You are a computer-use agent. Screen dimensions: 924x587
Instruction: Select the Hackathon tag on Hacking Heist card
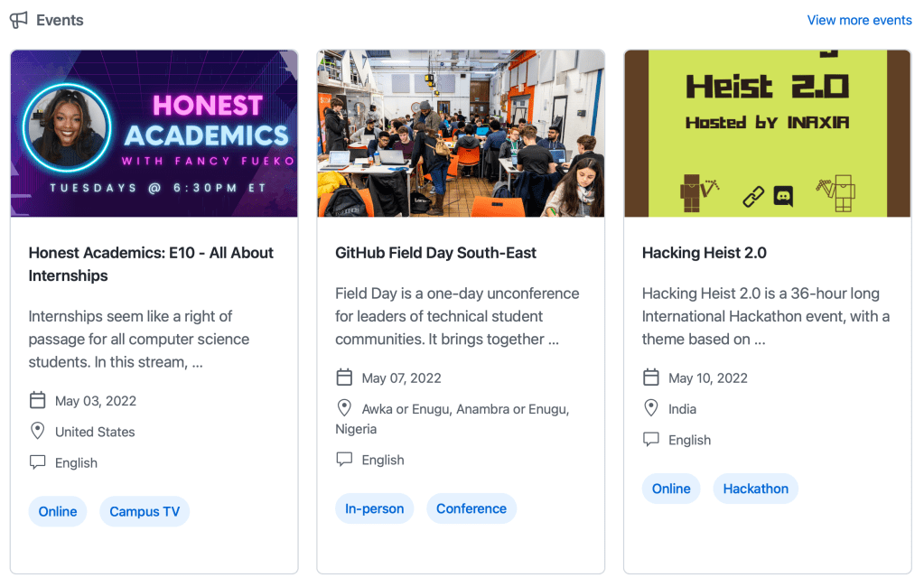(x=755, y=488)
